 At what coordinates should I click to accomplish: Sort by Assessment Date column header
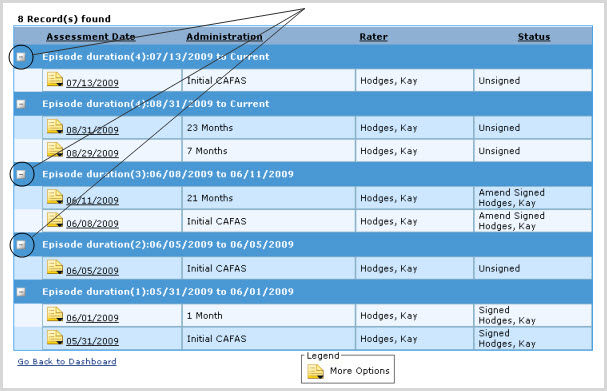coord(91,37)
